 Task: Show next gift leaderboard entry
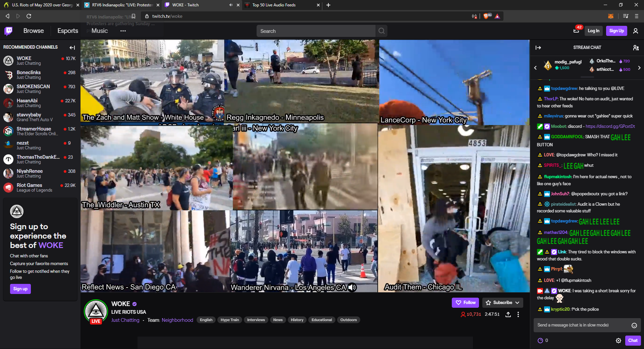coord(639,68)
